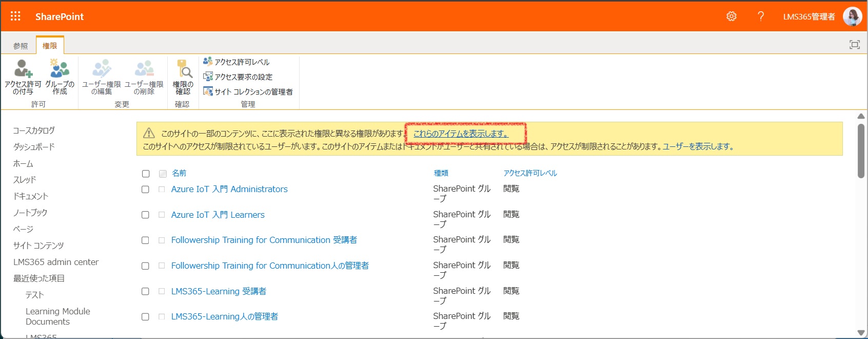
Task: Click the scrollbar down arrow
Action: tap(861, 333)
